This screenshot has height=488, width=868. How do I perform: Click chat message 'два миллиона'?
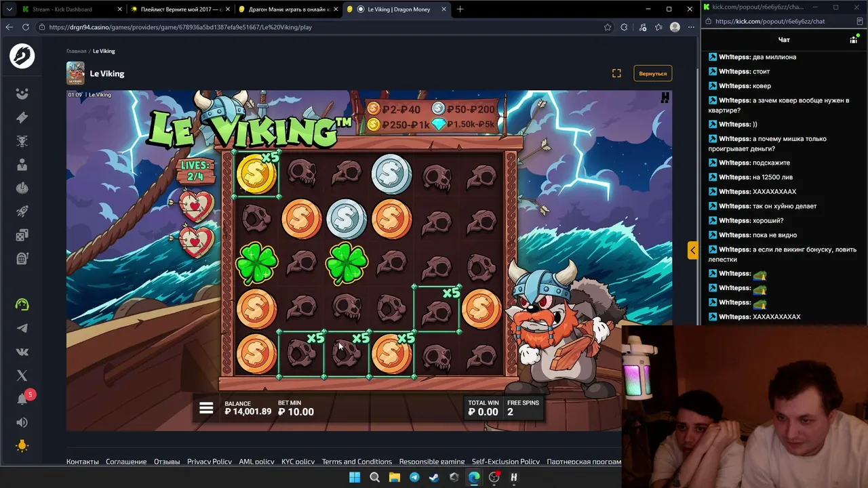point(774,57)
